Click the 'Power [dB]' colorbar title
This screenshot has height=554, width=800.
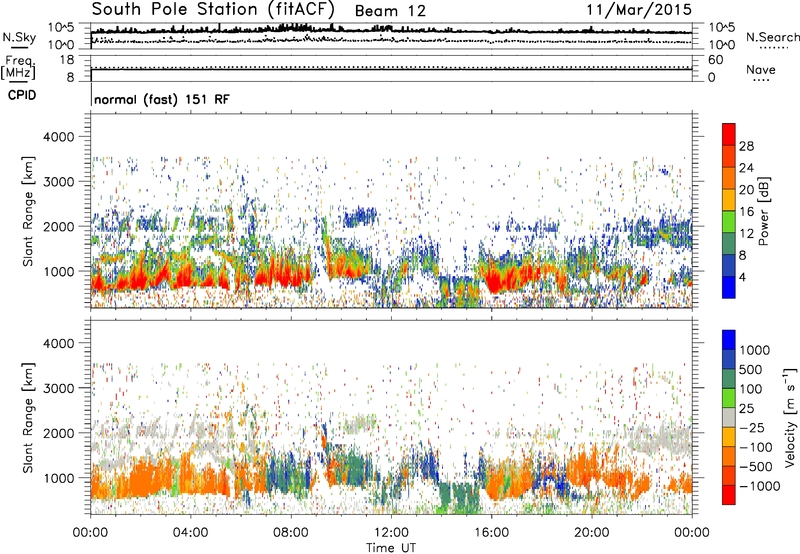[x=764, y=211]
